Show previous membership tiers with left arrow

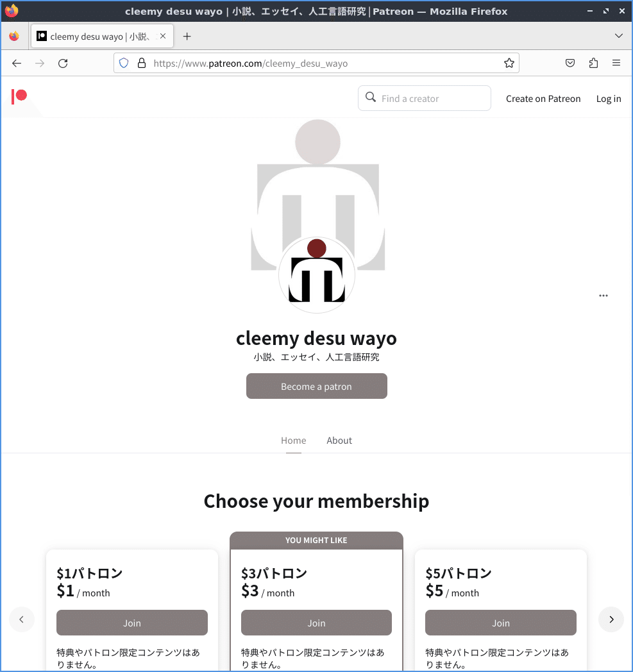tap(21, 619)
